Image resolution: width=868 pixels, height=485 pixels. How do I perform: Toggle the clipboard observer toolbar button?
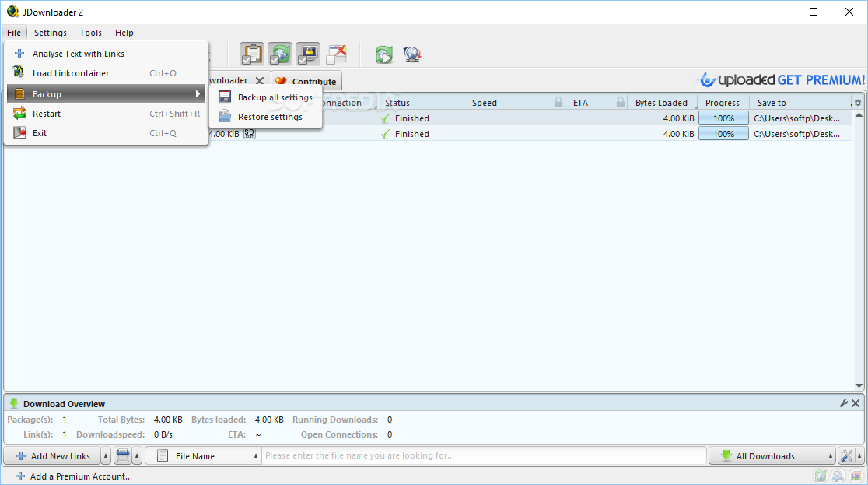252,54
